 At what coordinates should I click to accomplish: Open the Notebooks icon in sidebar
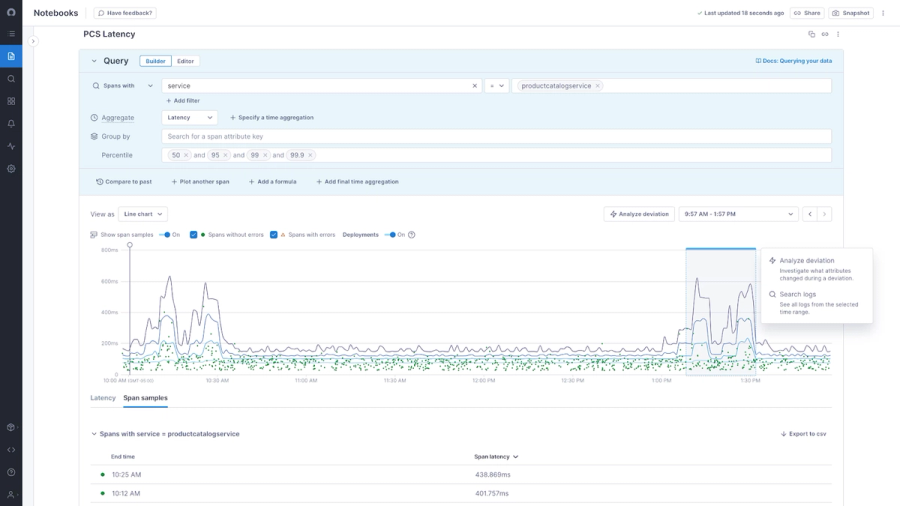click(x=11, y=56)
